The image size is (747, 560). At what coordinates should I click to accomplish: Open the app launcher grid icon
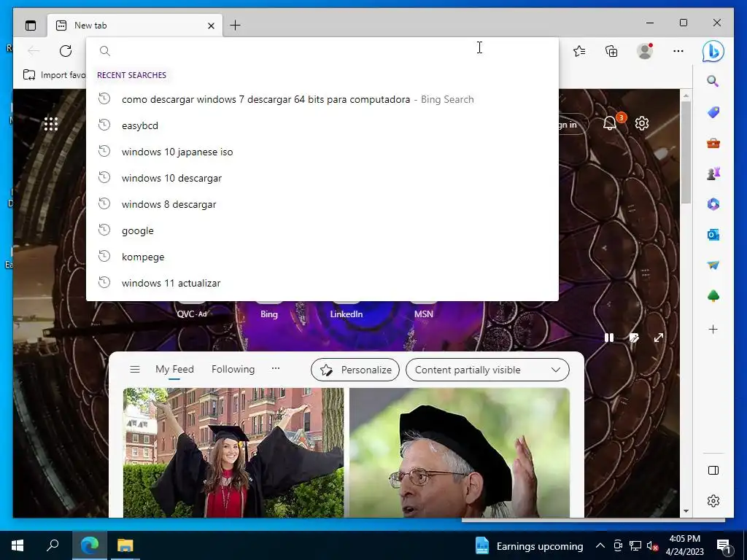[51, 124]
